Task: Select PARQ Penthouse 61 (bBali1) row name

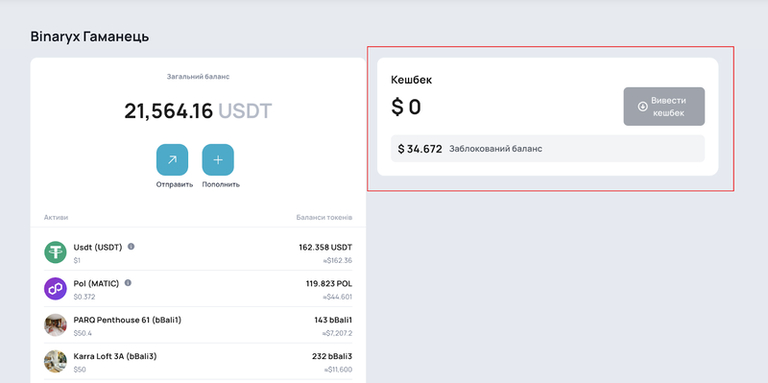Action: pos(127,320)
